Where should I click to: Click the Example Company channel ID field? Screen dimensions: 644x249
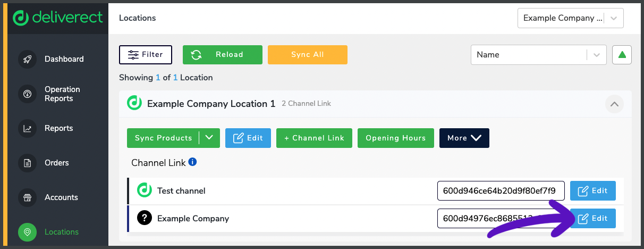tap(501, 218)
